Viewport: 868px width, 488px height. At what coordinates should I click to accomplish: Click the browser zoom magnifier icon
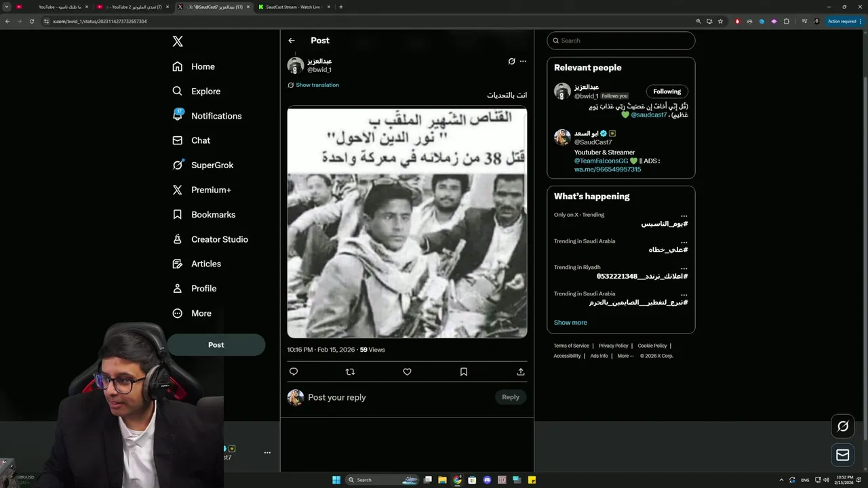coord(698,21)
